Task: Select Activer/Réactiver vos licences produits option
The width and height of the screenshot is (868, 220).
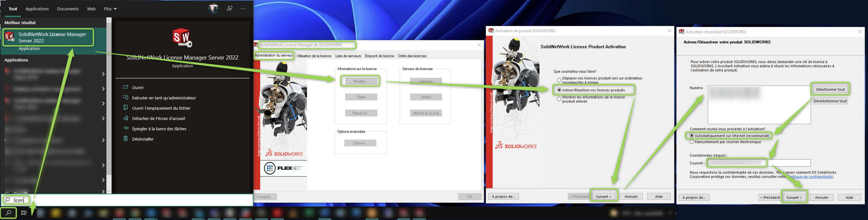Action: click(x=559, y=90)
